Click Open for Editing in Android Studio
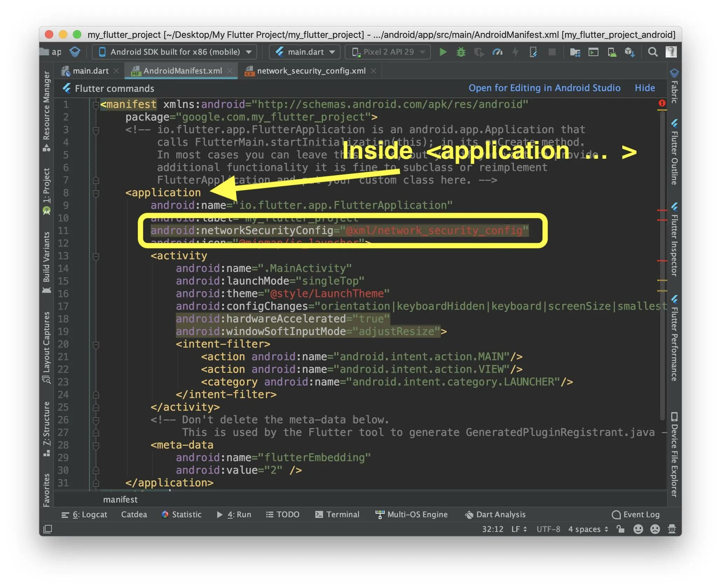The height and width of the screenshot is (588, 721). [544, 88]
